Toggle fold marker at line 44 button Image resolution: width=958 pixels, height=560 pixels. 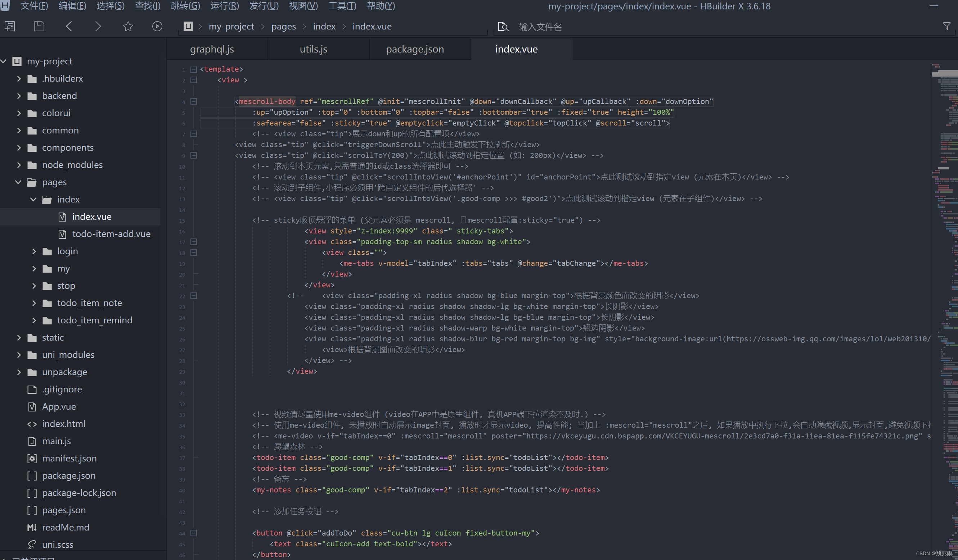click(193, 533)
